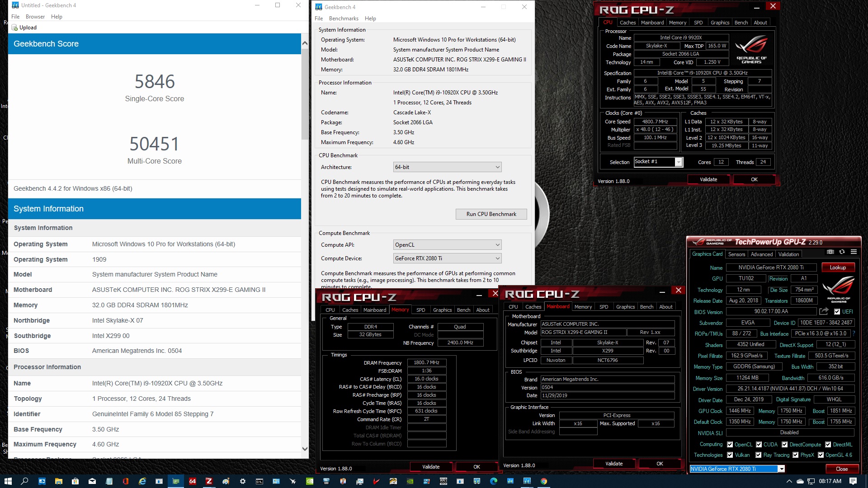
Task: Open NVIDIA green taskbar icon
Action: click(x=309, y=481)
